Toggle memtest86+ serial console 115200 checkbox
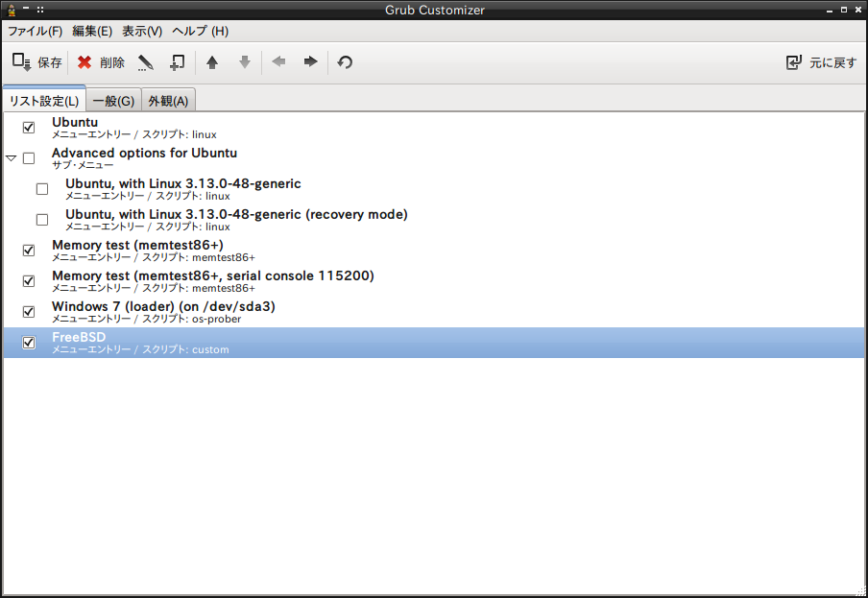Screen dimensions: 868x598 (29, 281)
